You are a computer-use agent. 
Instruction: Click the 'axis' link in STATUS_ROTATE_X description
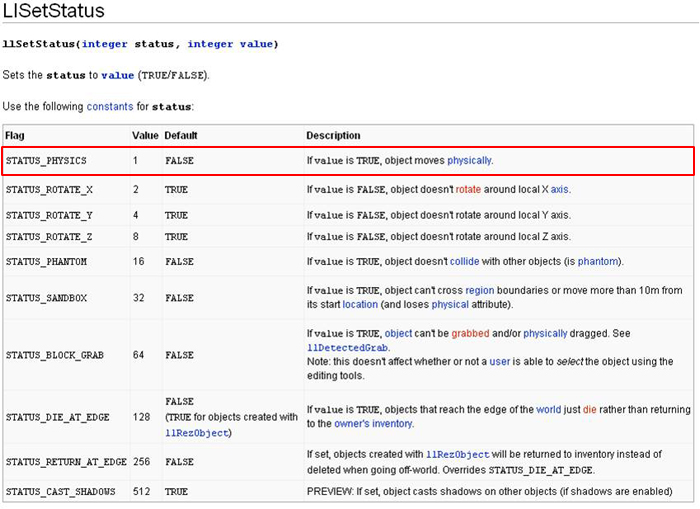559,189
